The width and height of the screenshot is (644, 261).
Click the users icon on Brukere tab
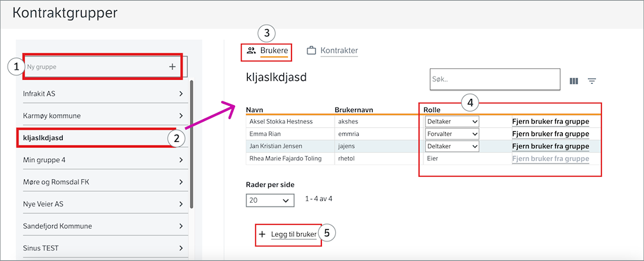pyautogui.click(x=252, y=51)
